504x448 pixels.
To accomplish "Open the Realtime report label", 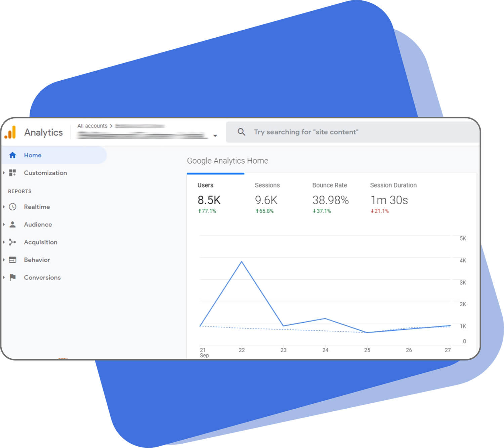I will click(37, 207).
